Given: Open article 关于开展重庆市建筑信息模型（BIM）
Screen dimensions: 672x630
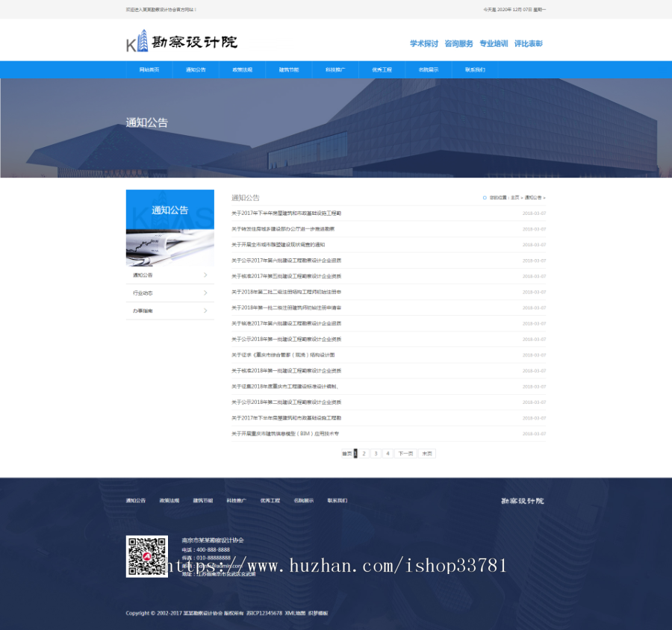Looking at the screenshot, I should [x=285, y=434].
